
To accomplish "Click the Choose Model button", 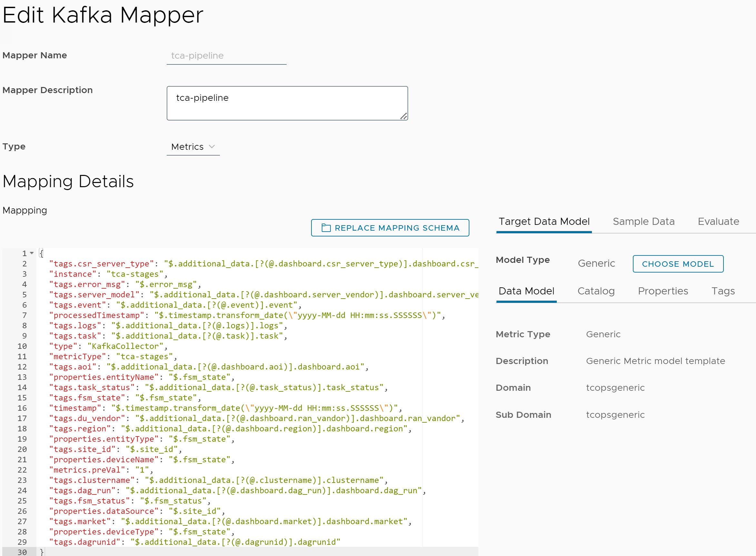I will click(678, 264).
